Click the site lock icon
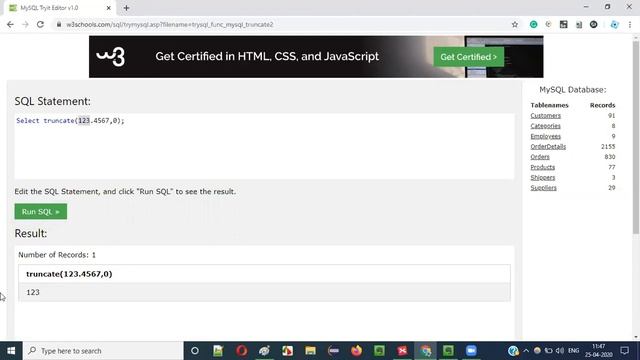 (59, 24)
